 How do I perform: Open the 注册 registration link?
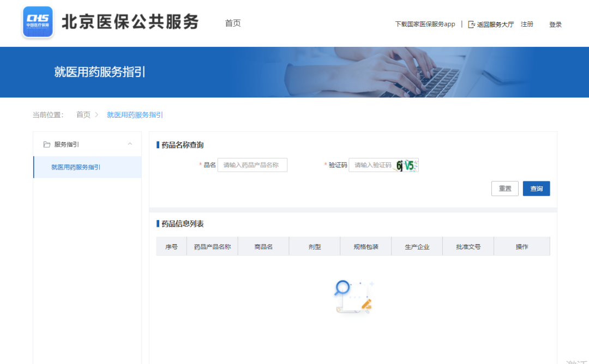(527, 24)
